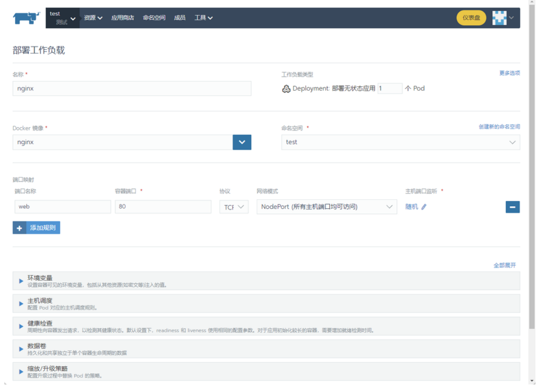
Task: Change network mode via NodePort dropdown
Action: click(326, 207)
